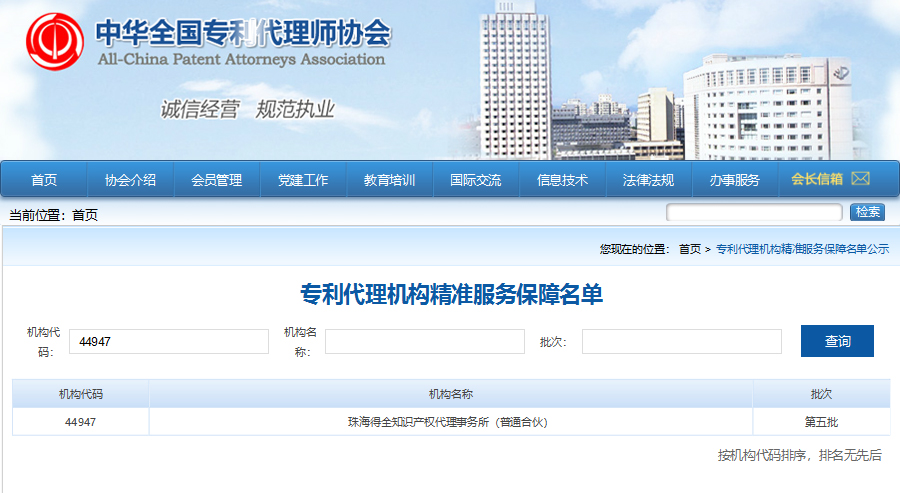Click the association's red circular logo

pos(55,43)
